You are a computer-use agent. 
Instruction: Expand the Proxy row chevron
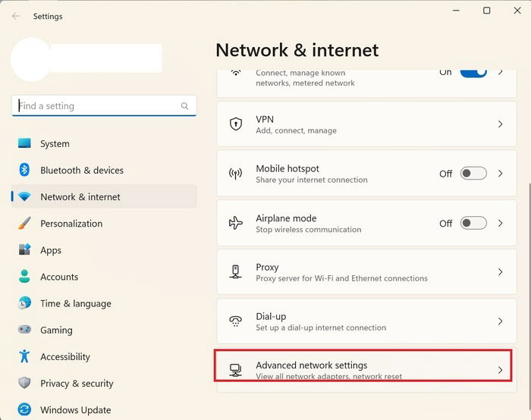coord(500,272)
